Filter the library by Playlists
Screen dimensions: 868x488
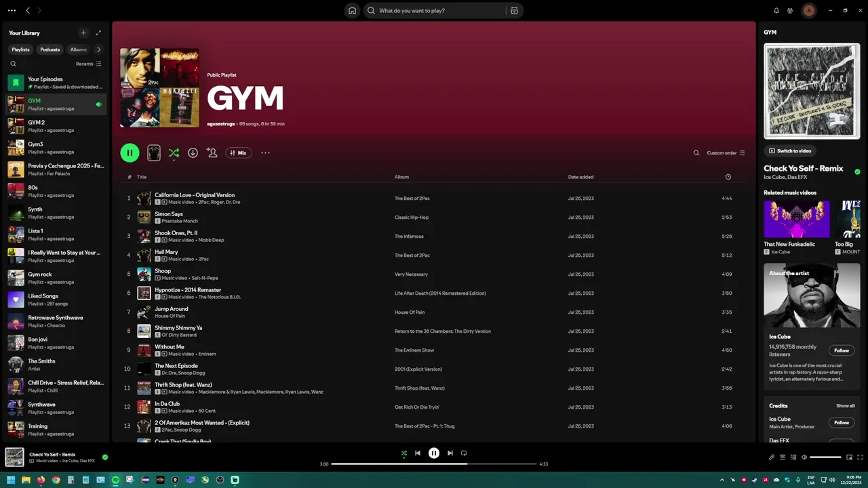(x=20, y=49)
